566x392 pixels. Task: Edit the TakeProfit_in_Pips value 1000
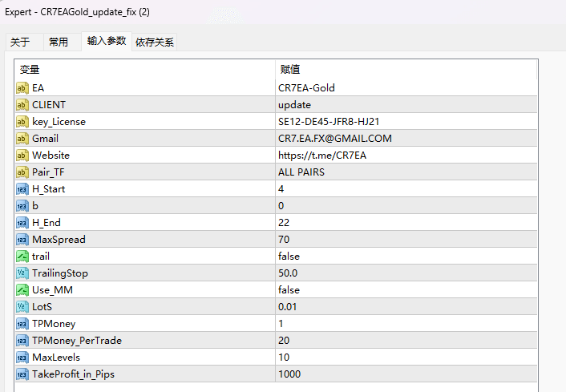(406, 374)
